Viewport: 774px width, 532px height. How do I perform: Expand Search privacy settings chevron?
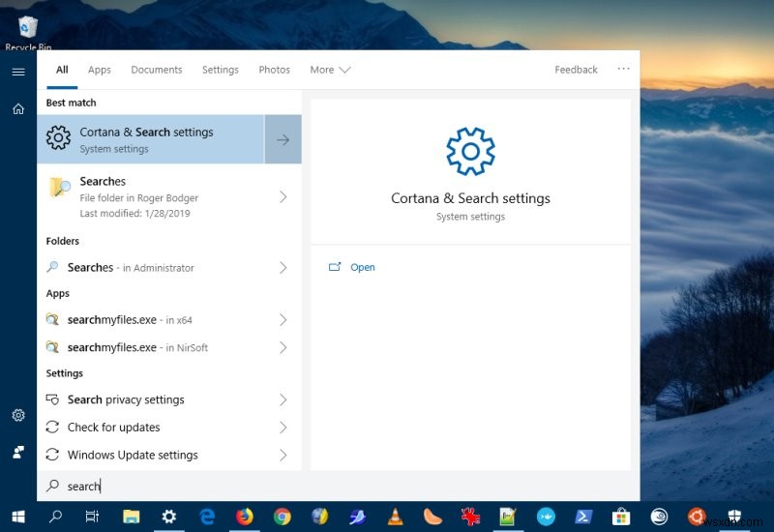[x=283, y=399]
